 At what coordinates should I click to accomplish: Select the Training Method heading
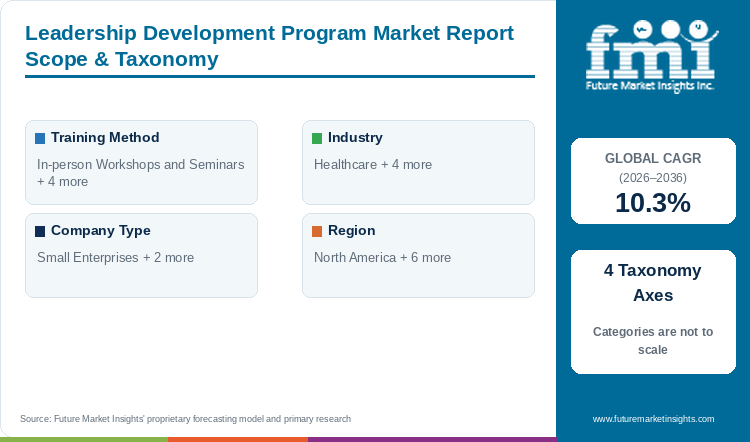point(105,138)
